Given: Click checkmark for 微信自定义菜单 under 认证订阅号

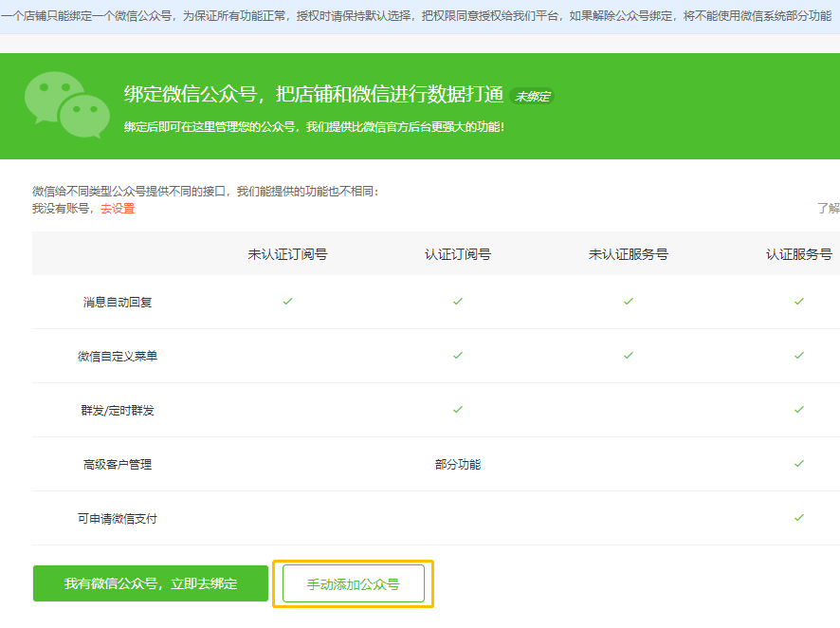Looking at the screenshot, I should pyautogui.click(x=458, y=356).
